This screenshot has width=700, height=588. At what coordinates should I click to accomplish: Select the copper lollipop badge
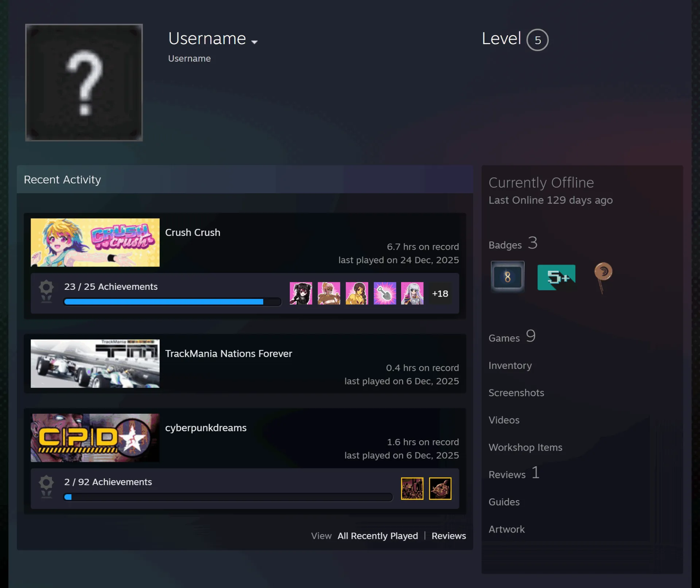pyautogui.click(x=603, y=277)
